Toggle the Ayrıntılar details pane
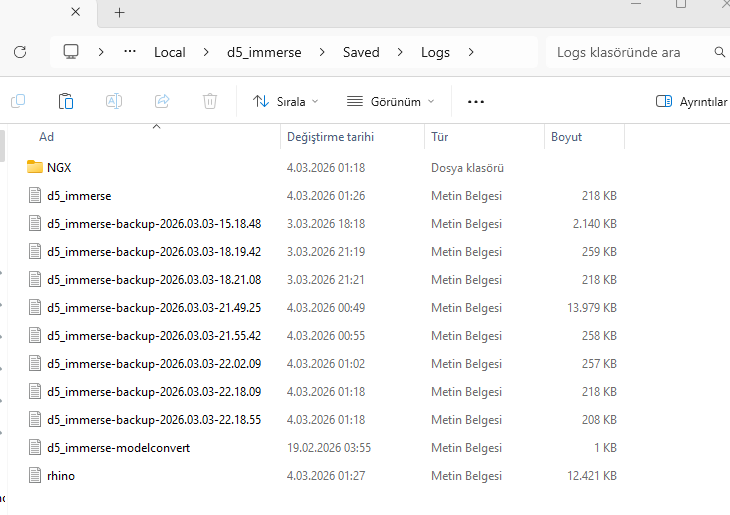730x515 pixels. (x=692, y=101)
